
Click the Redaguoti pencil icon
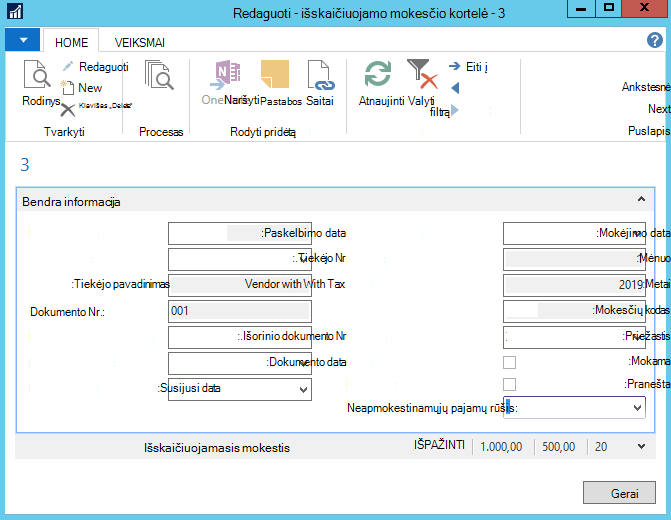[x=68, y=66]
